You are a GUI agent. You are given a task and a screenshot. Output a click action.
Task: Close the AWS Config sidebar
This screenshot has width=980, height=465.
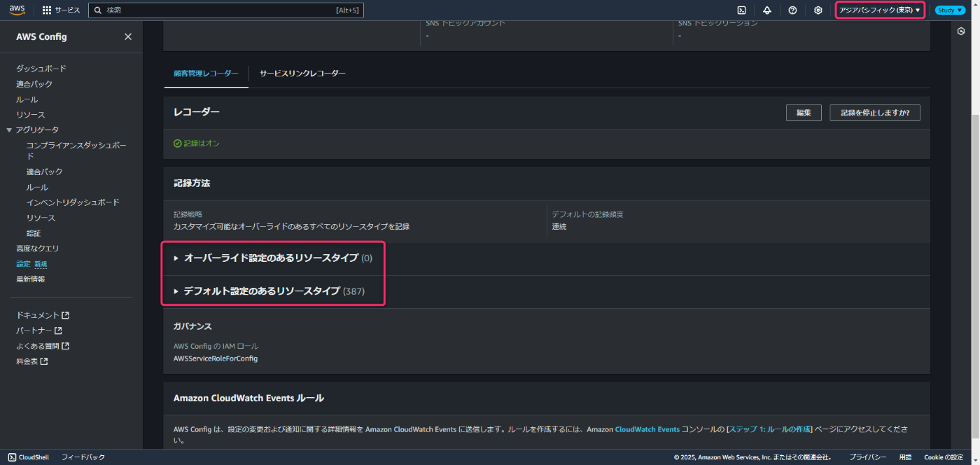click(x=128, y=36)
